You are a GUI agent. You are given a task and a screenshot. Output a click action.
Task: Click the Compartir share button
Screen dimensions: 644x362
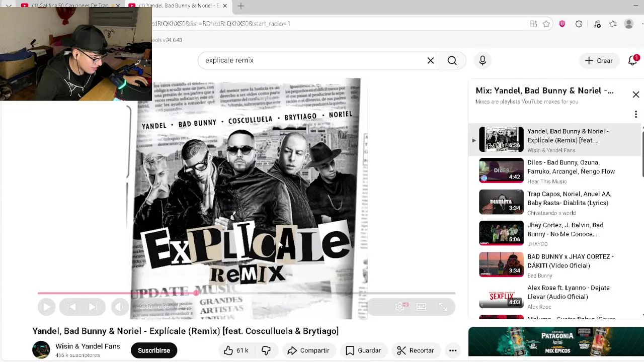point(308,350)
